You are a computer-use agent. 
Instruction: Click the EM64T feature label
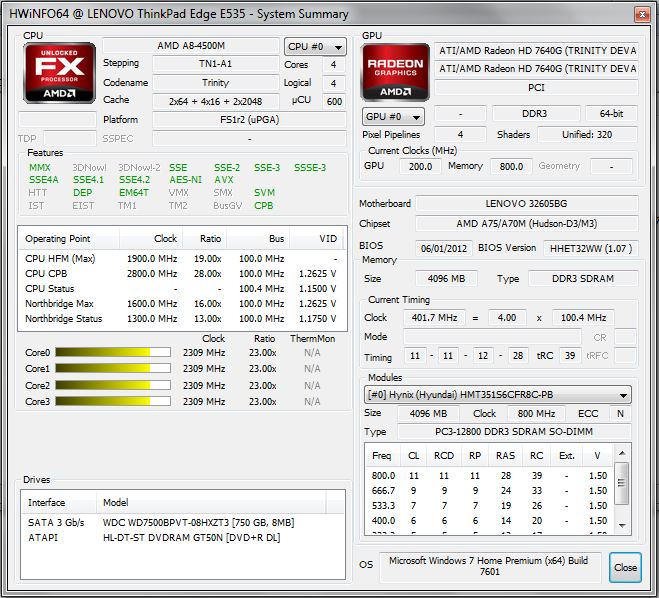pos(134,193)
